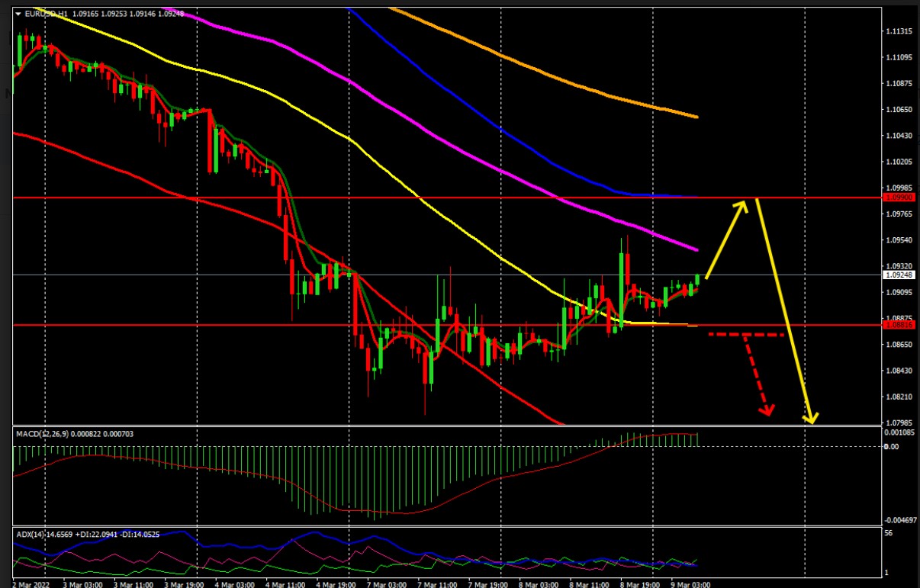Image resolution: width=920 pixels, height=588 pixels.
Task: Click the 2 Mar 2022 date label
Action: (x=27, y=583)
